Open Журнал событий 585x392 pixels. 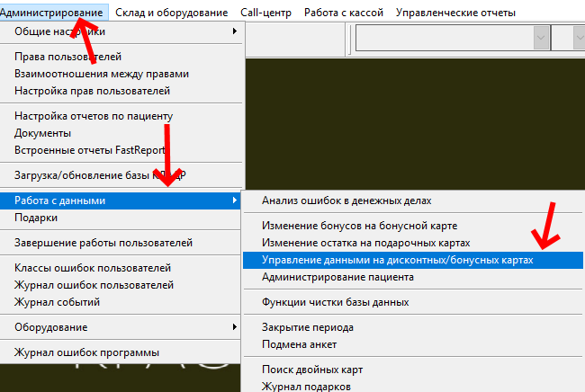[58, 302]
